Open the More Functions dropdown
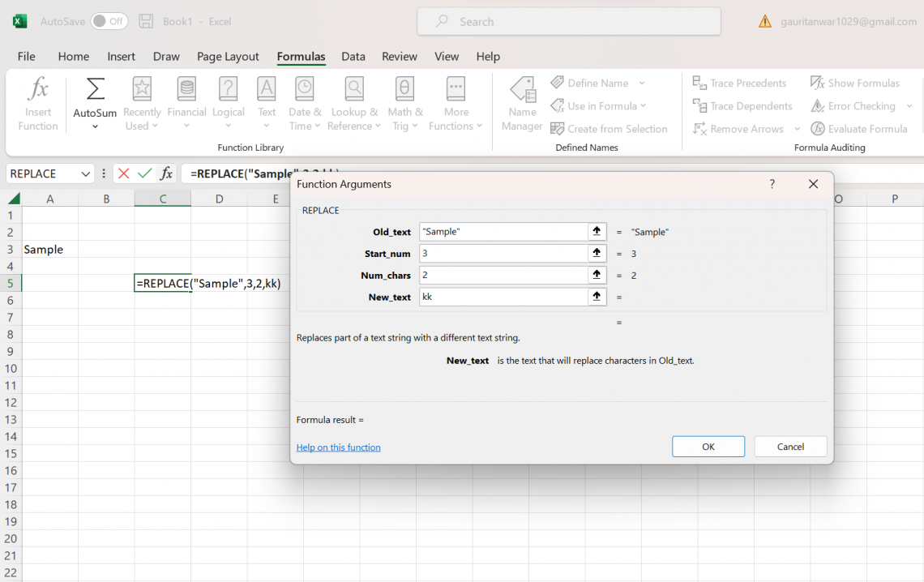This screenshot has width=924, height=582. click(456, 103)
